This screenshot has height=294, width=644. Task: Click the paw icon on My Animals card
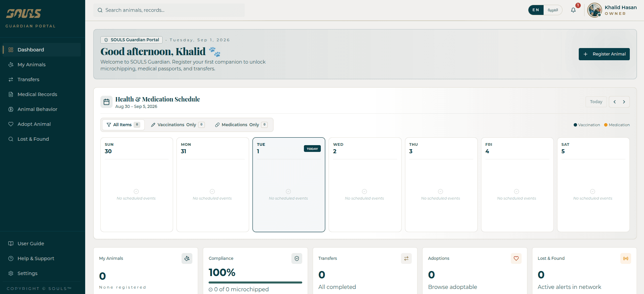click(187, 258)
